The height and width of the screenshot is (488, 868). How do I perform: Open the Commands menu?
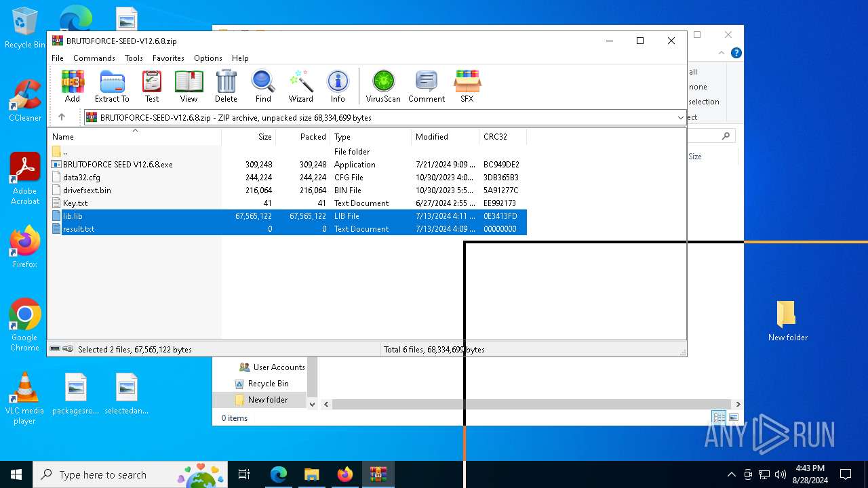pyautogui.click(x=94, y=58)
